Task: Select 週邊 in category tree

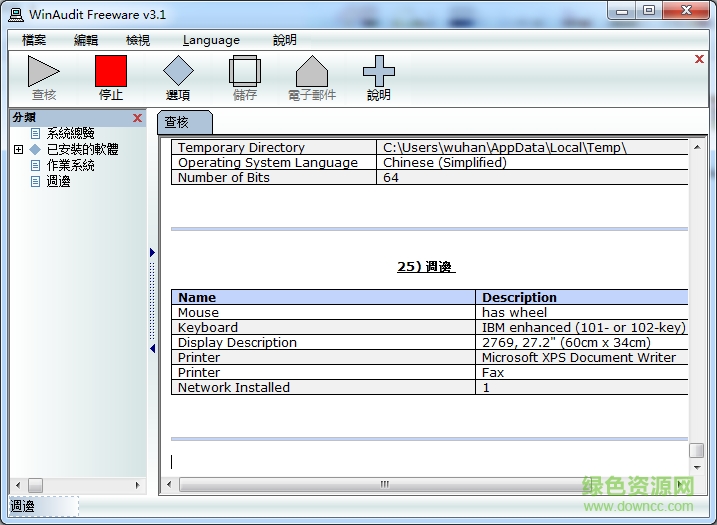Action: tap(58, 181)
